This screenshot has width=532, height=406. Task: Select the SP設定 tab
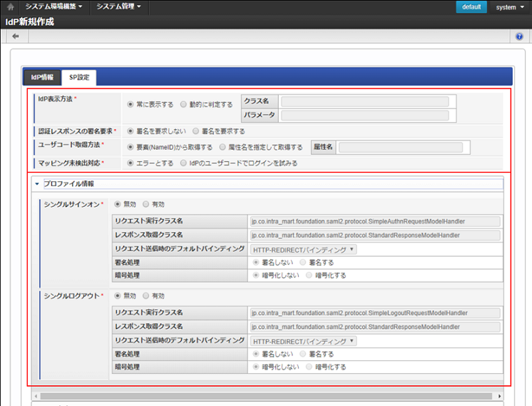(x=79, y=77)
